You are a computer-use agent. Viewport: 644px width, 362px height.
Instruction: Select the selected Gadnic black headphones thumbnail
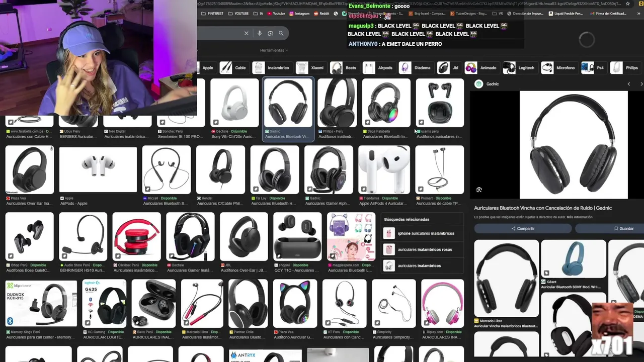click(288, 103)
